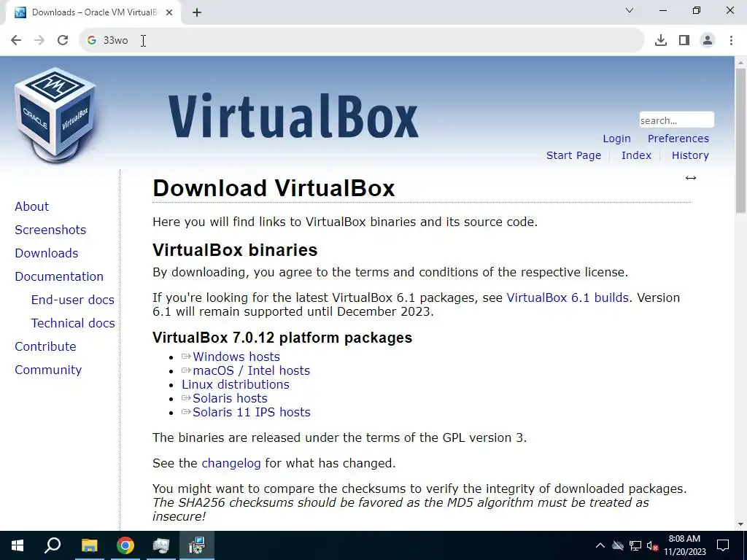Click the site search box
Screen dimensions: 747x560
(676, 120)
